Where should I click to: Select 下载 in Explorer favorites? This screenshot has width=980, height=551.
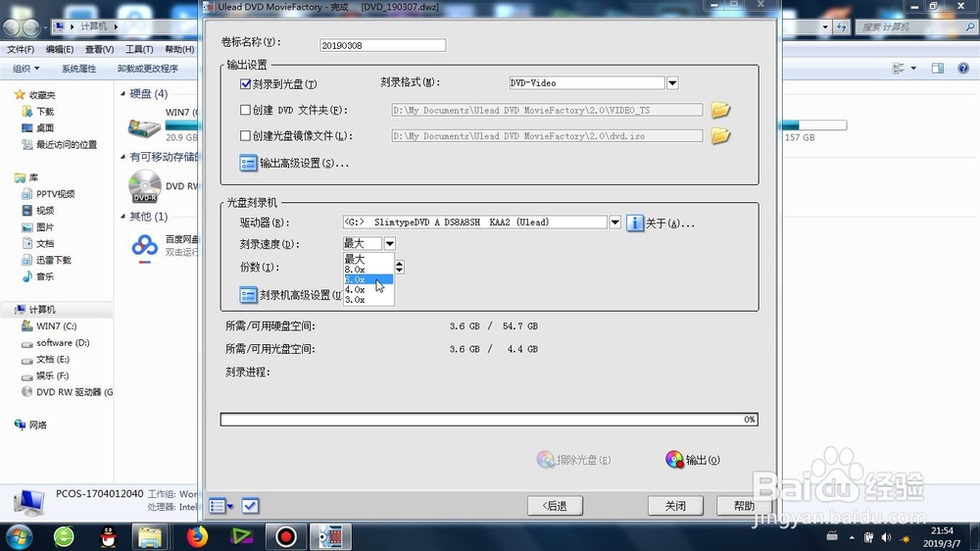click(45, 112)
